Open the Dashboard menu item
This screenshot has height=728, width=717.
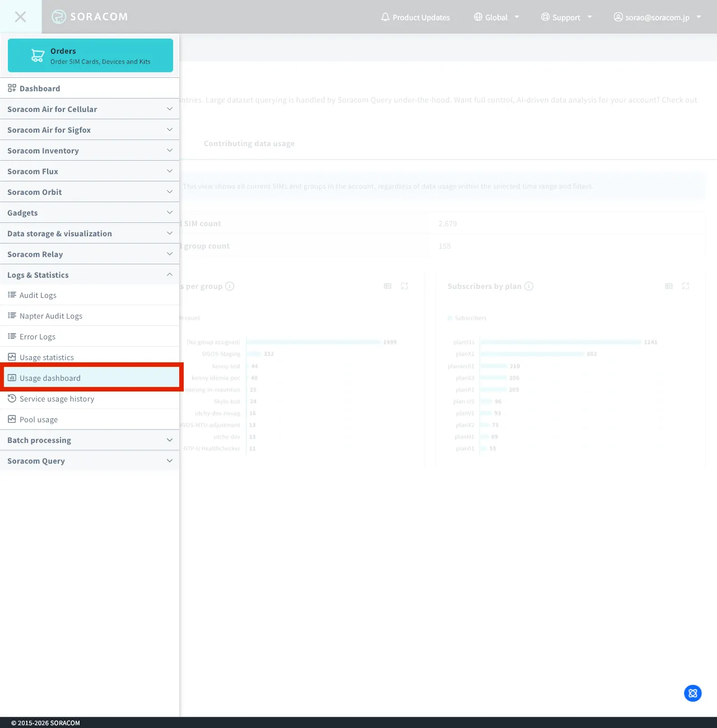[x=90, y=88]
